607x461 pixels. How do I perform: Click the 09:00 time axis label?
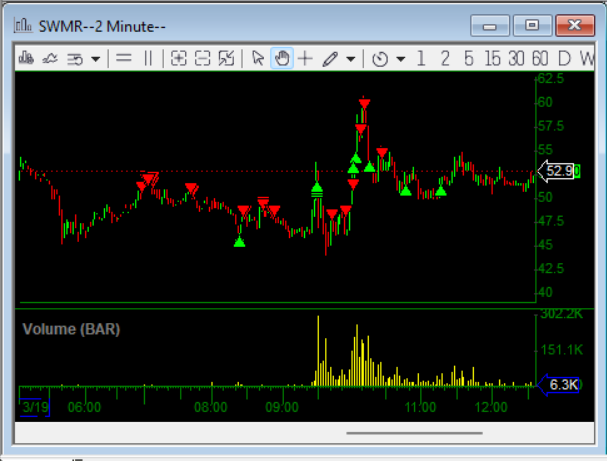point(282,407)
